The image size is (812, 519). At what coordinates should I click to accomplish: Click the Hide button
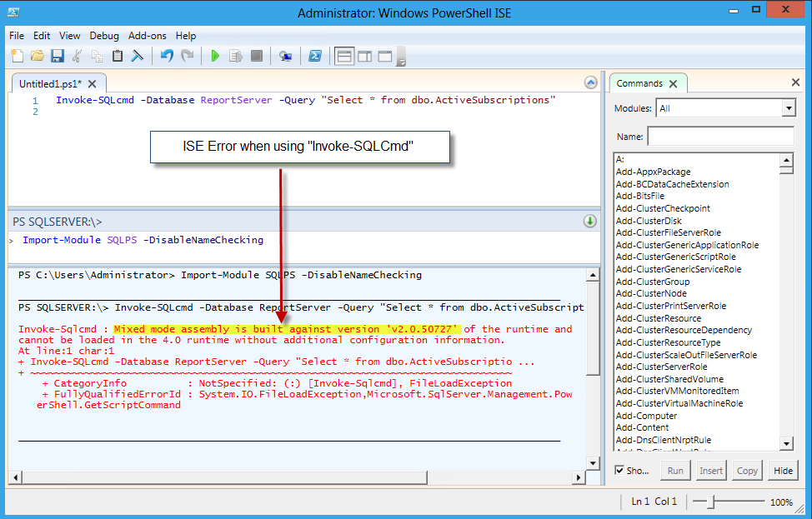pyautogui.click(x=783, y=471)
